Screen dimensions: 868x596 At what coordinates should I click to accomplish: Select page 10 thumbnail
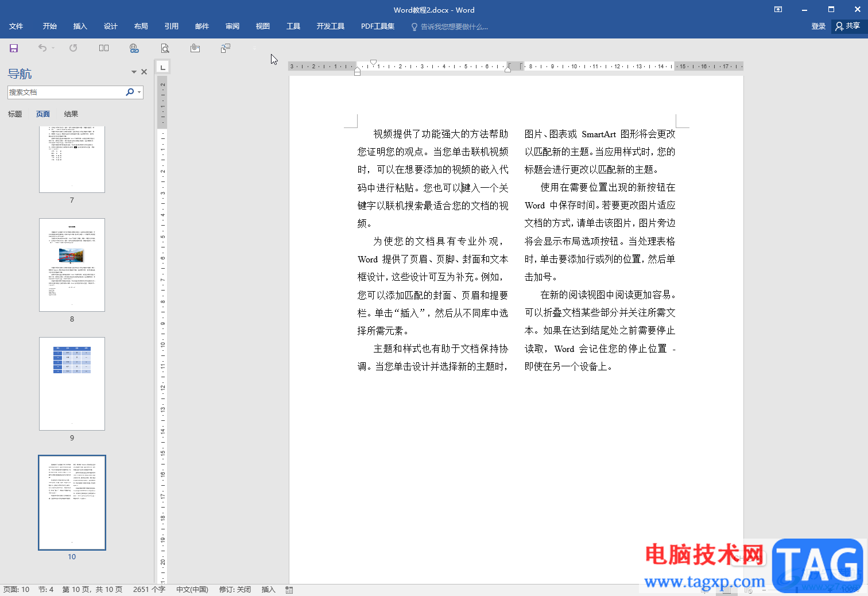[72, 502]
